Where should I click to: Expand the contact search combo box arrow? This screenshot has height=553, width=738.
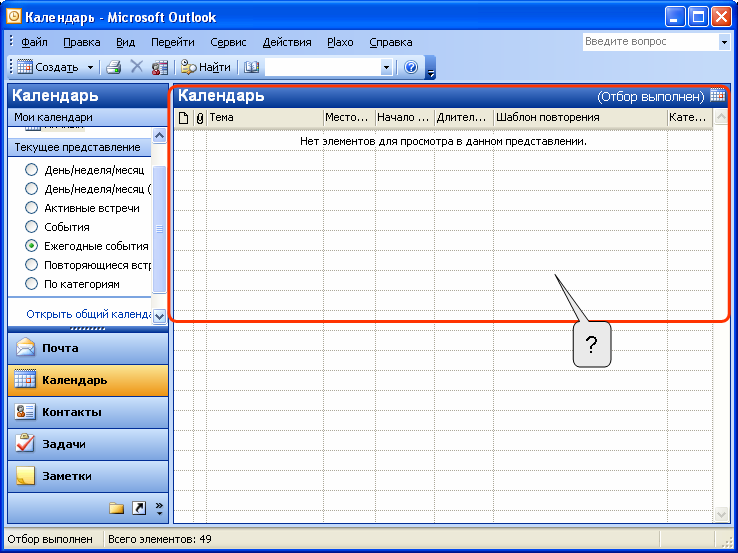click(x=386, y=67)
